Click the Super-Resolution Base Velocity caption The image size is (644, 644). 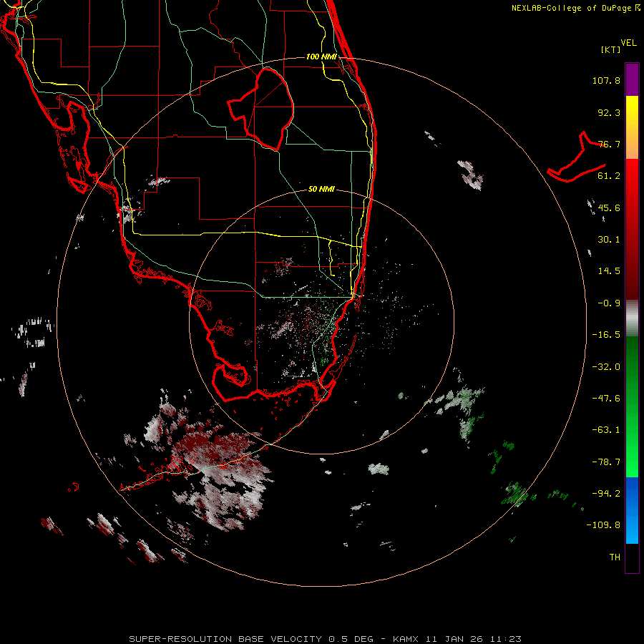coord(325,639)
